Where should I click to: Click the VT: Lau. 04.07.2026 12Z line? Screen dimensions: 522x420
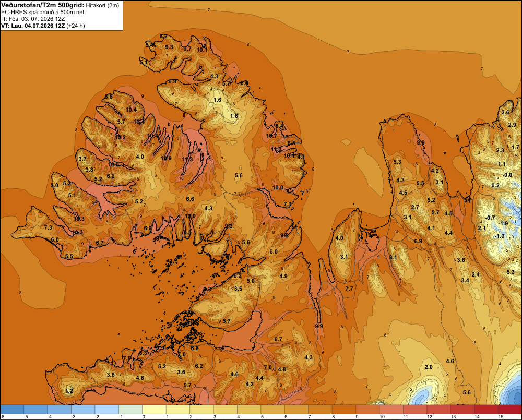coord(43,26)
